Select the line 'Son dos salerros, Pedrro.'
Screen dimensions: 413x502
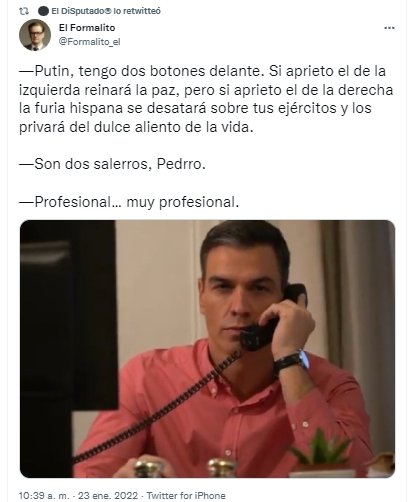click(x=112, y=164)
